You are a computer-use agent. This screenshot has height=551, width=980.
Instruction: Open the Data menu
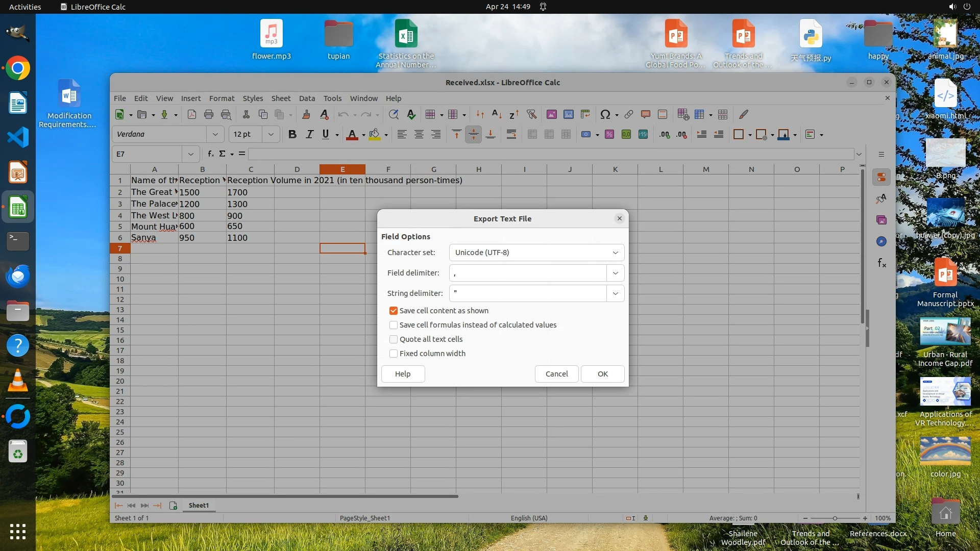(x=307, y=98)
